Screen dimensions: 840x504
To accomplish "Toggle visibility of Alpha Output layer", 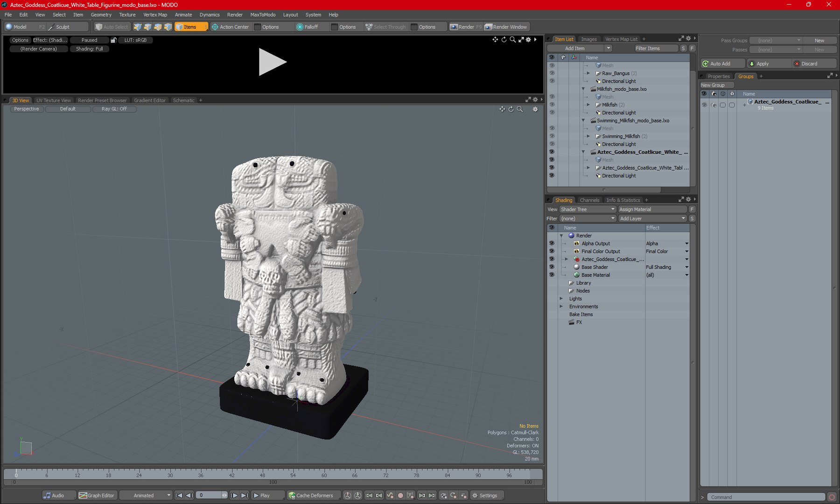I will (552, 244).
